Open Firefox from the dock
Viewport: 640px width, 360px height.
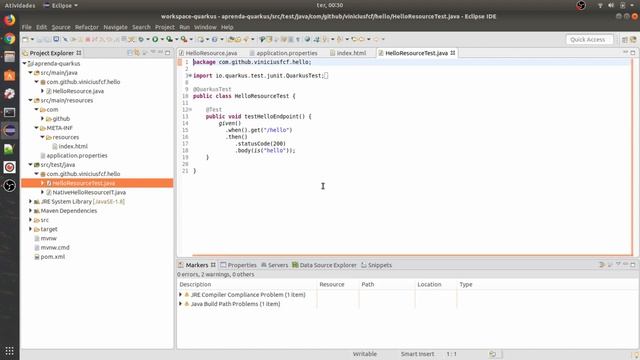pos(9,20)
